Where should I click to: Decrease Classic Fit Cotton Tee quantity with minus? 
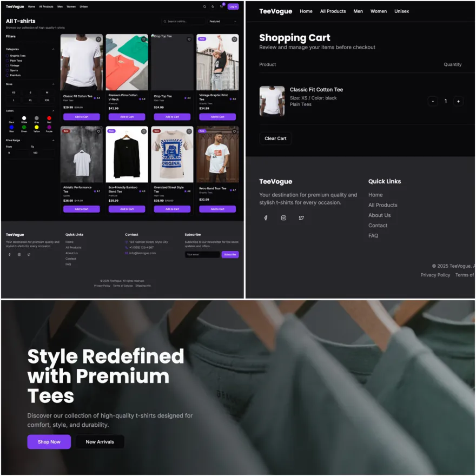point(433,101)
